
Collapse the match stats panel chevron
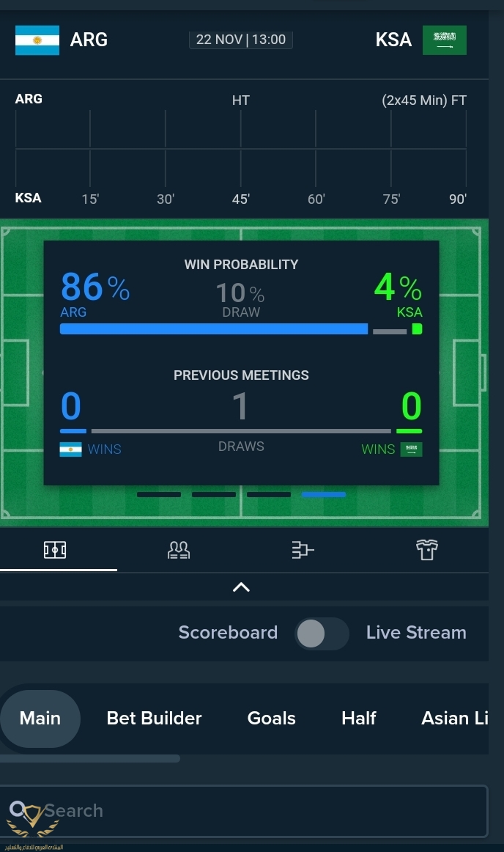click(241, 587)
